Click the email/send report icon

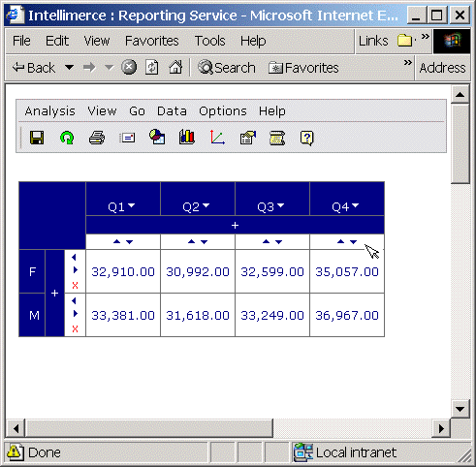(x=127, y=138)
